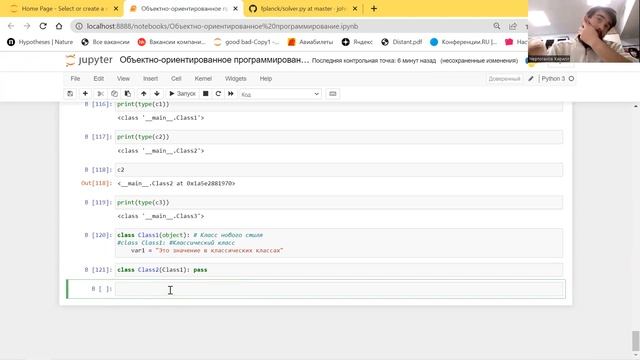Run cell with the Запуск button
640x360 pixels.
point(182,94)
